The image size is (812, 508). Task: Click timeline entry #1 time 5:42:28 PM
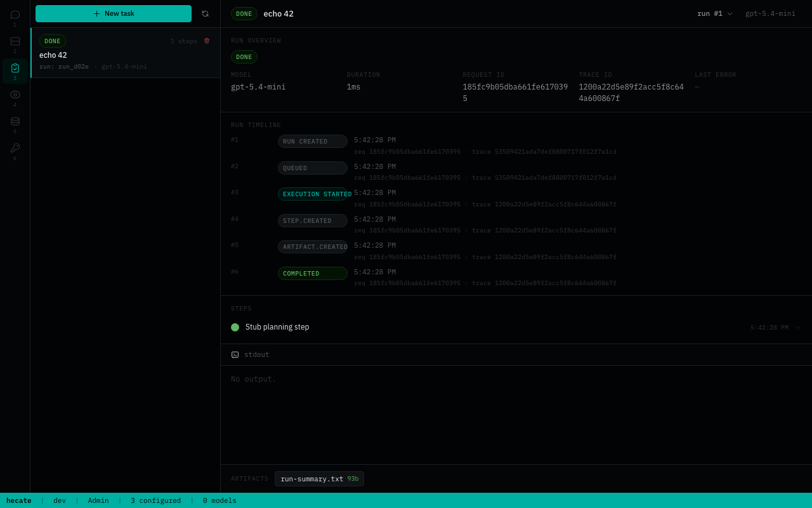(x=375, y=140)
